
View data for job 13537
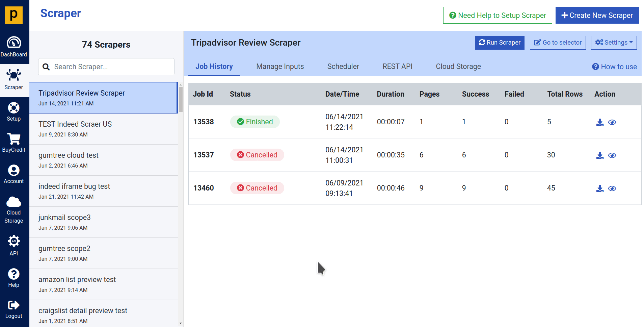coord(612,155)
